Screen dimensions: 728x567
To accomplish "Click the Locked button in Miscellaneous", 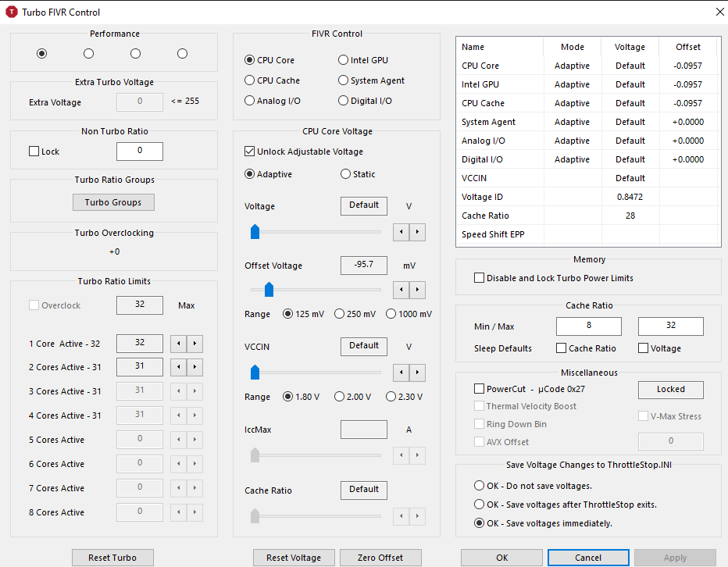I will [671, 390].
